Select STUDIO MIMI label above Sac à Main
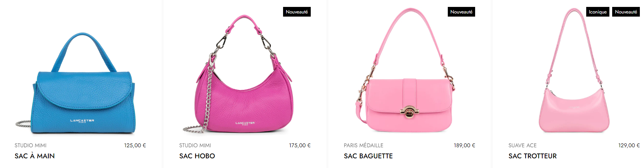This screenshot has height=168, width=644. 30,146
